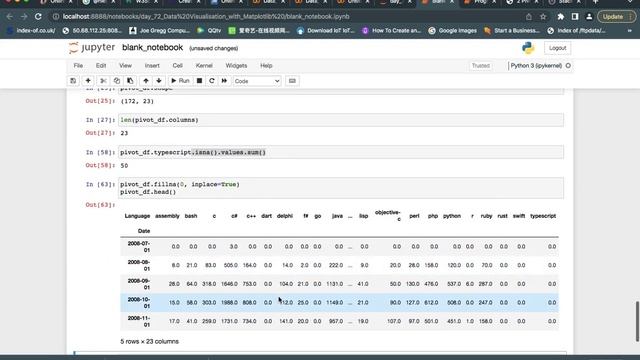Open the cell type Code dropdown
The image size is (640, 360).
click(x=257, y=81)
